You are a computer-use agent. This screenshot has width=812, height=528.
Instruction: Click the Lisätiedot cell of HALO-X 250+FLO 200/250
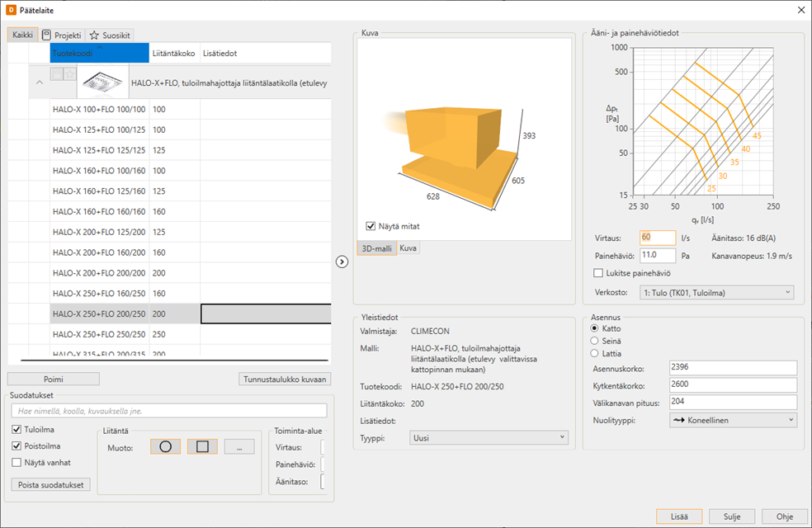click(x=266, y=313)
